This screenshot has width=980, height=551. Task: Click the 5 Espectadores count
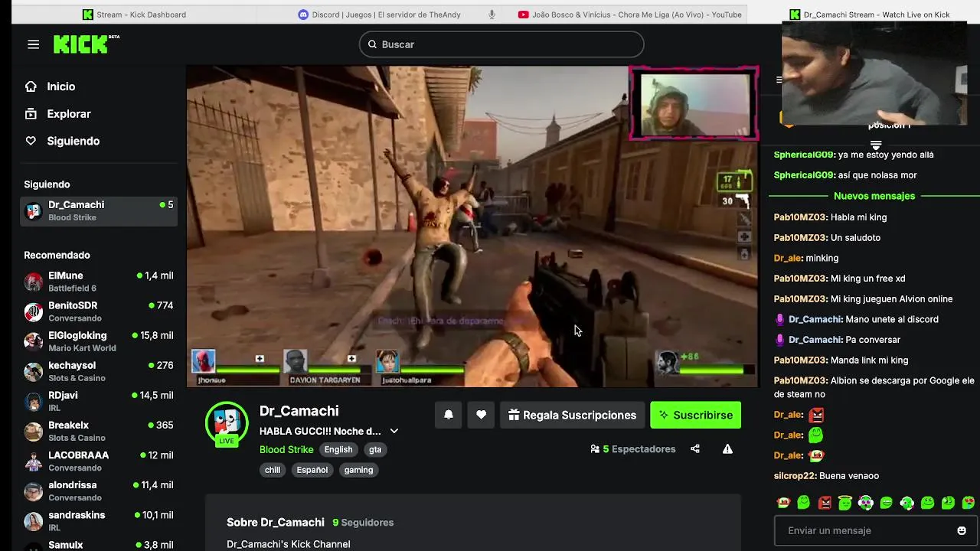639,449
